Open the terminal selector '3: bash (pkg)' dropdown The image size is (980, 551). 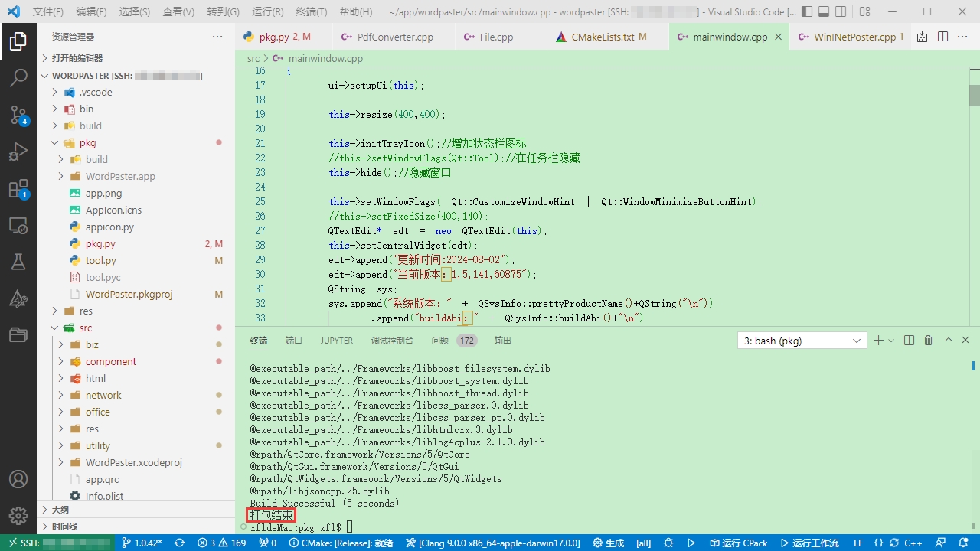(x=802, y=341)
